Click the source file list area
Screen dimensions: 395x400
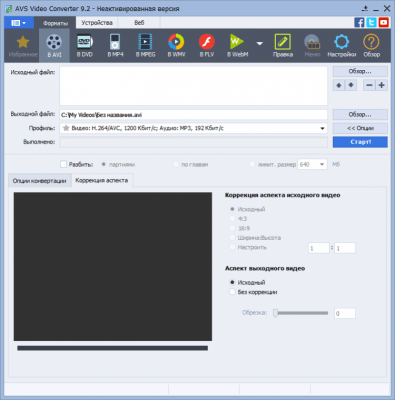(193, 86)
